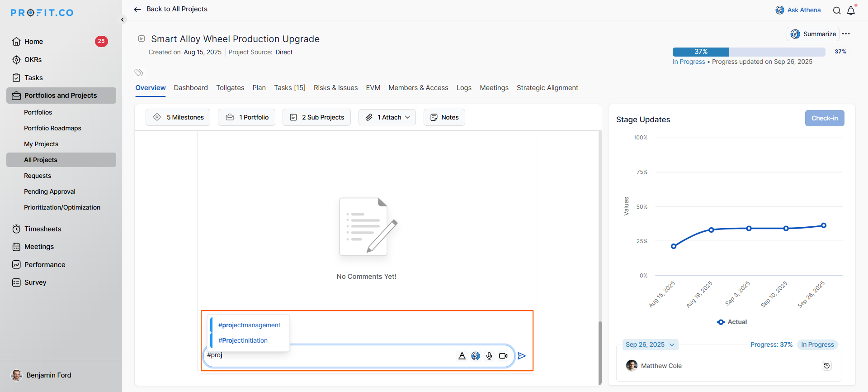Click the send comment arrow icon
868x392 pixels.
(x=522, y=356)
